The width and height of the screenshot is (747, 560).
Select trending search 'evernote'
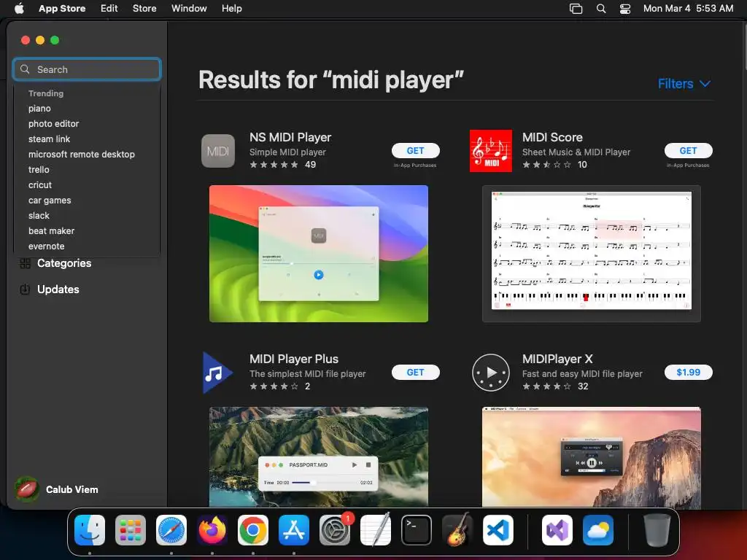point(46,246)
